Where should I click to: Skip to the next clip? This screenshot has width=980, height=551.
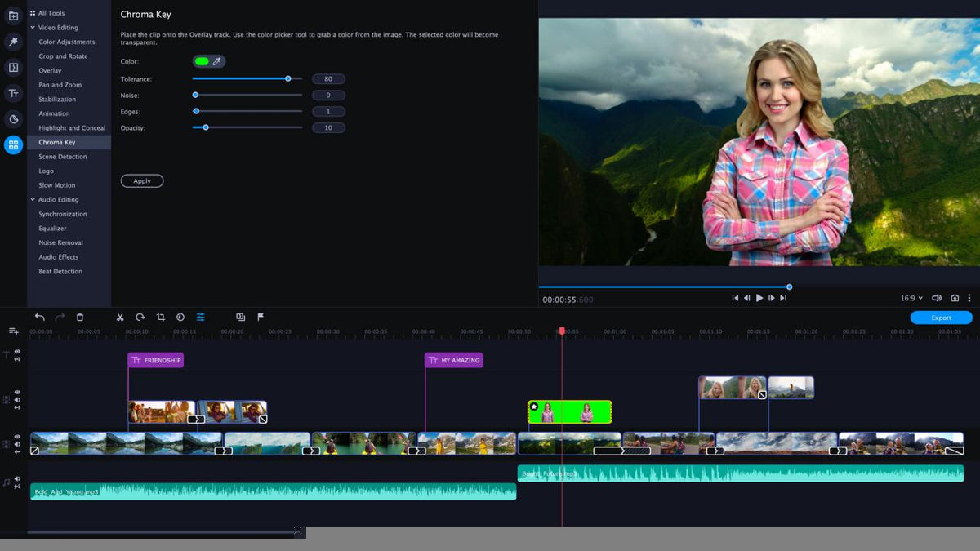(783, 298)
